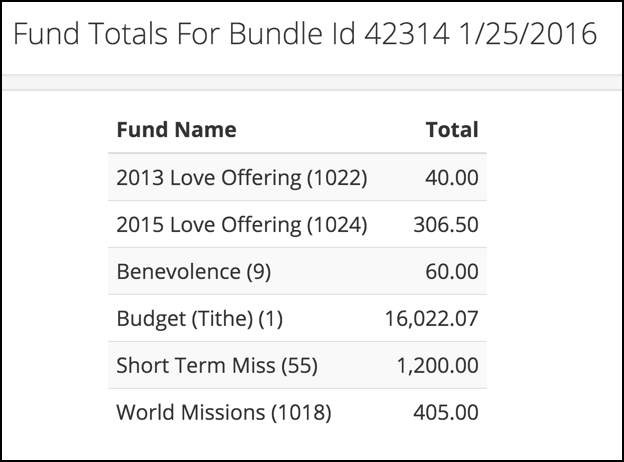Click the word Offering in 2015 row
This screenshot has height=462, width=624.
click(x=261, y=225)
